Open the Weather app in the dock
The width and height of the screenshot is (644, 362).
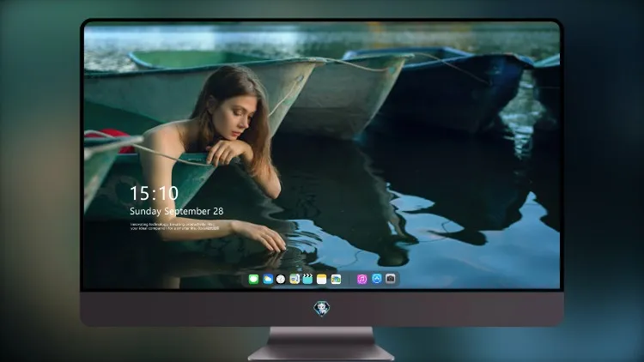tap(267, 280)
